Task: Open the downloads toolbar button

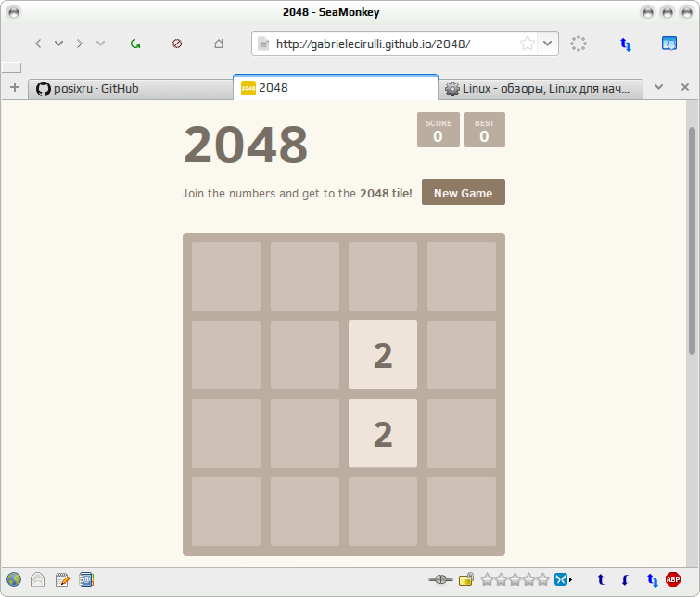Action: point(669,44)
